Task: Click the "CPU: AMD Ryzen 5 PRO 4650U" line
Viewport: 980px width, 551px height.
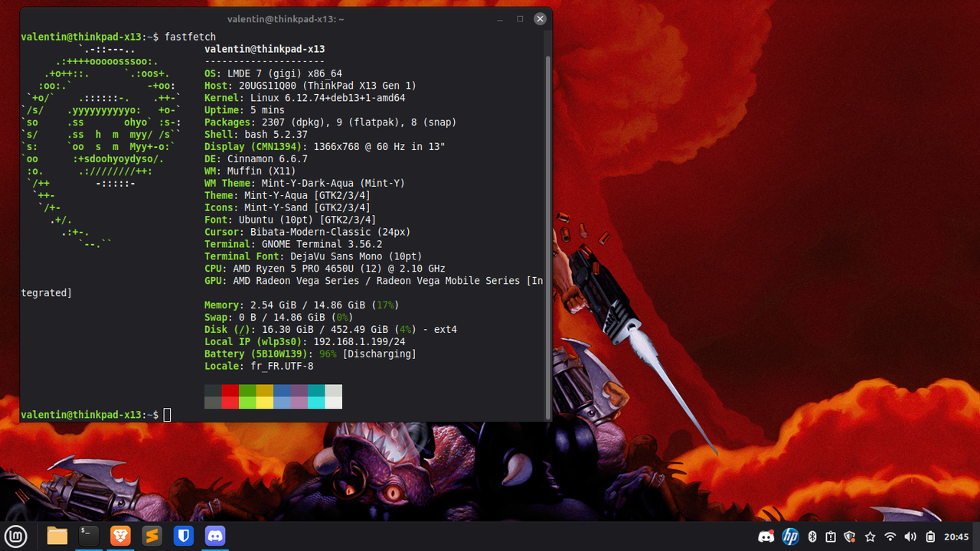Action: (325, 269)
